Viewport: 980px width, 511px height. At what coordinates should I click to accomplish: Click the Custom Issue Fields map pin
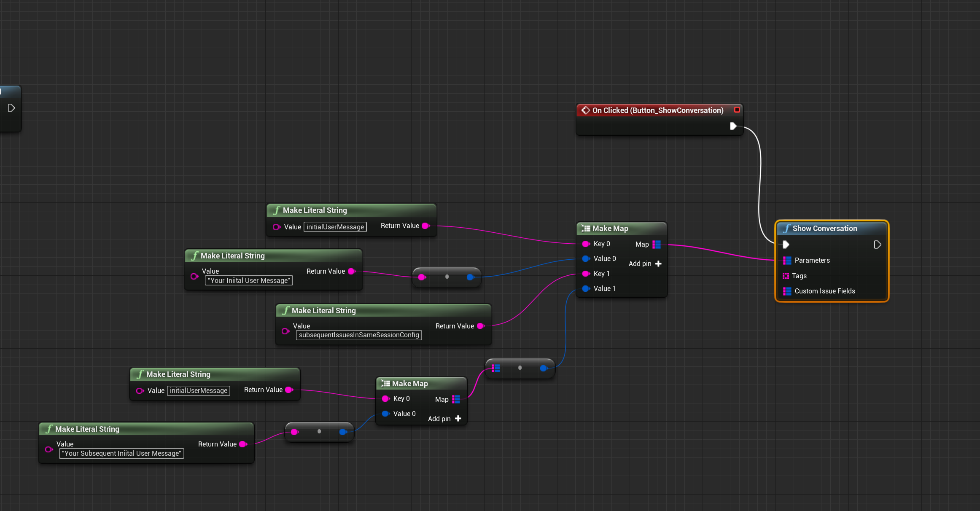787,291
